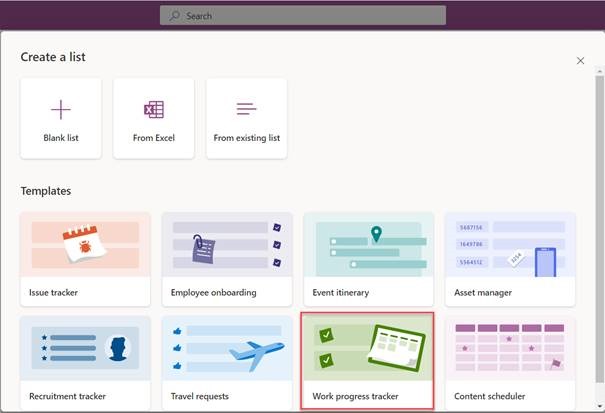This screenshot has height=413, width=605.
Task: Click the Recruitment tracker label
Action: (x=68, y=396)
